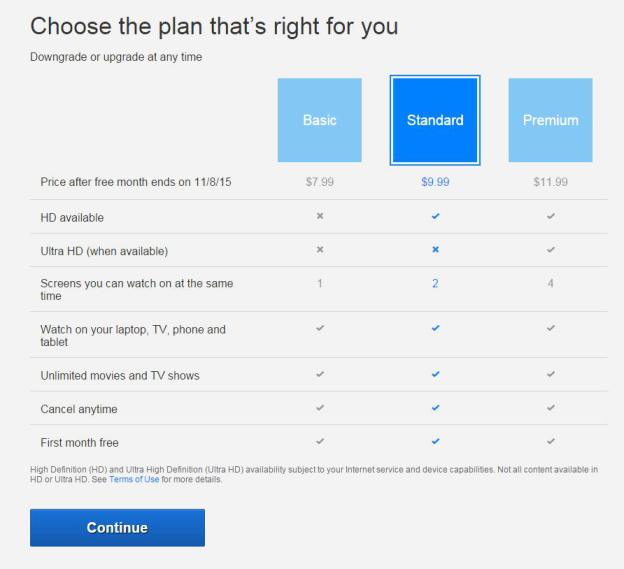Image resolution: width=624 pixels, height=569 pixels.
Task: Select the Premium plan tile
Action: (550, 120)
